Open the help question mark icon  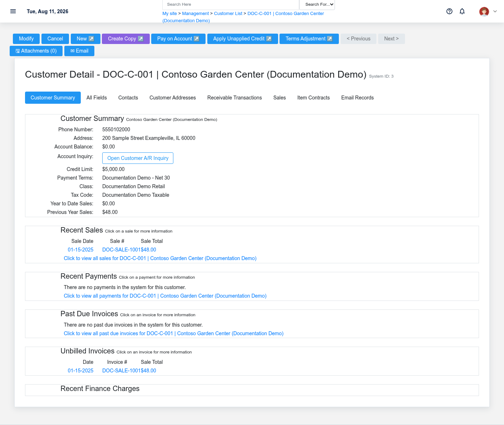tap(449, 11)
